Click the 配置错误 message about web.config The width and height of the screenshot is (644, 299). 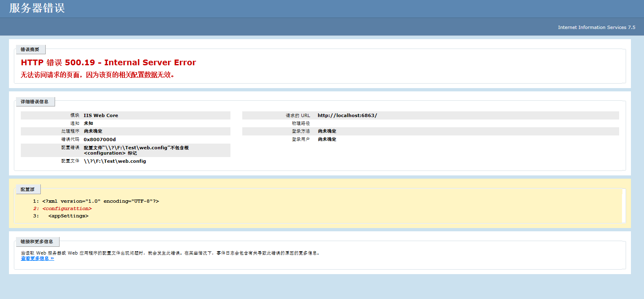(136, 150)
